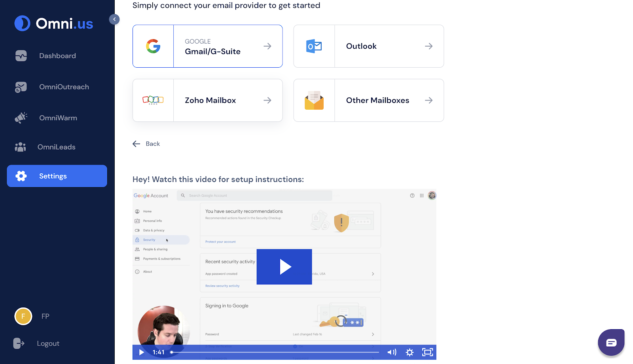Screen dimensions: 633x364
Task: Click the Logout door icon
Action: 19,343
